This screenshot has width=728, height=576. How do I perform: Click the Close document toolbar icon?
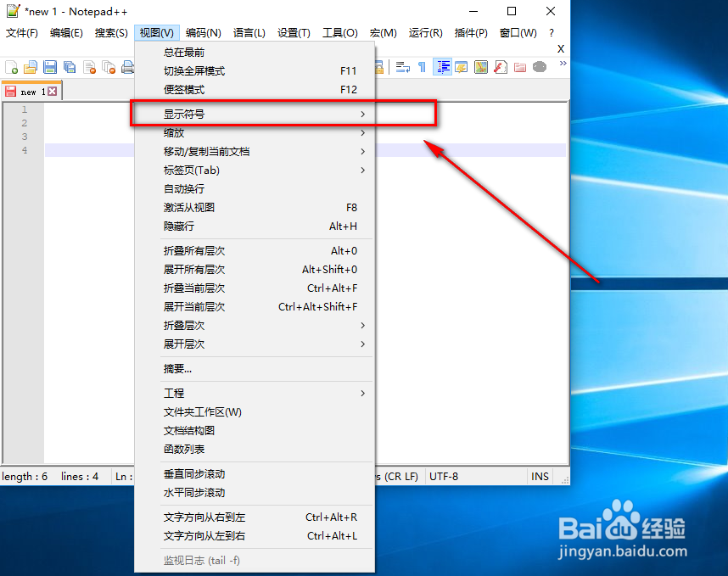pos(89,67)
